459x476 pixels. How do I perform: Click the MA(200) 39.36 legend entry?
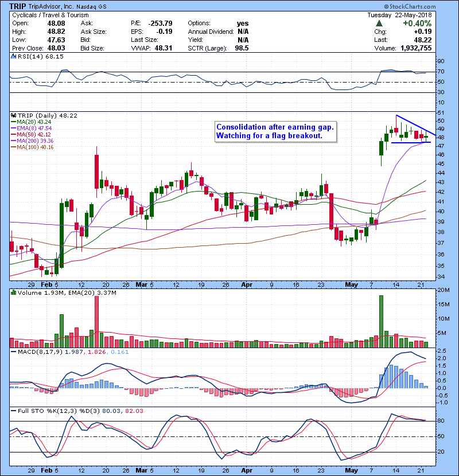click(33, 141)
